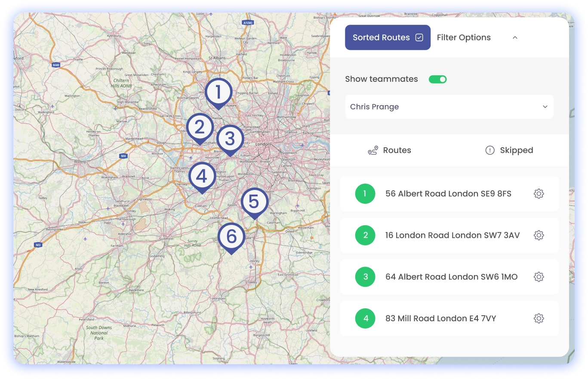The image size is (588, 379).
Task: Click the Surrey Hills AONB map label
Action: (x=193, y=243)
